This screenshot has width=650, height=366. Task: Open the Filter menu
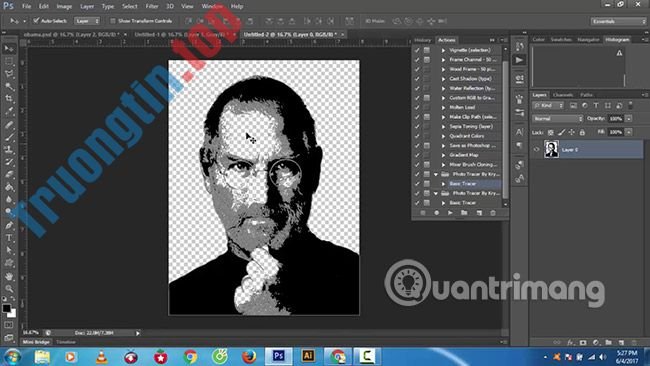(x=152, y=6)
